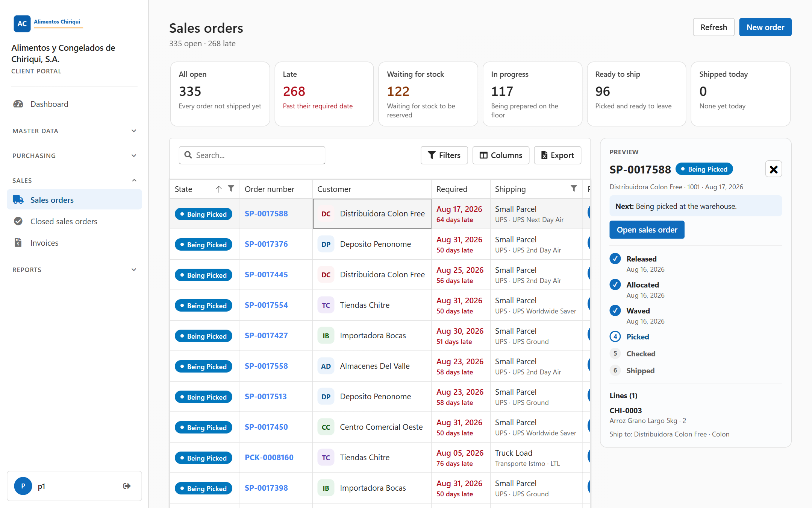The width and height of the screenshot is (812, 508).
Task: Open the Dashboard gauge icon
Action: click(18, 104)
